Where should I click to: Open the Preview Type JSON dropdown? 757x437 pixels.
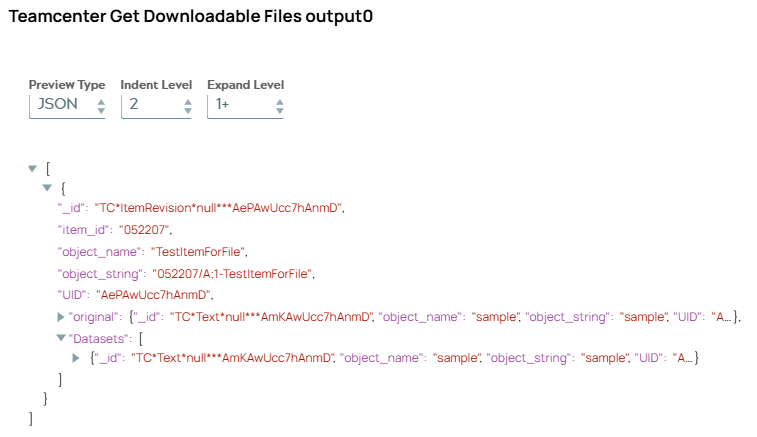tap(67, 105)
